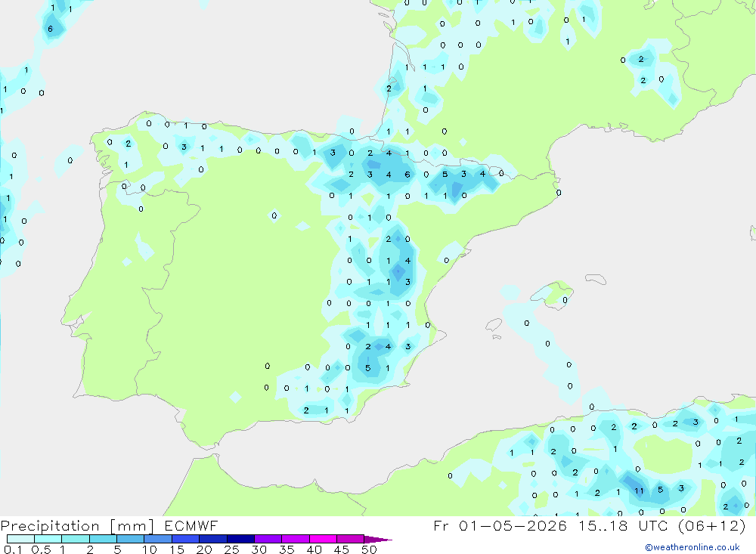Click the '35' legend scale label

click(x=287, y=549)
